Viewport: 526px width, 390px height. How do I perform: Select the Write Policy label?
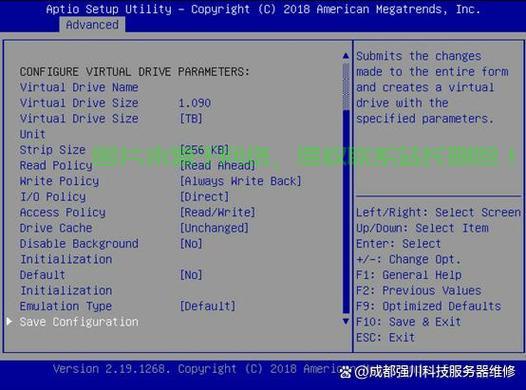59,181
